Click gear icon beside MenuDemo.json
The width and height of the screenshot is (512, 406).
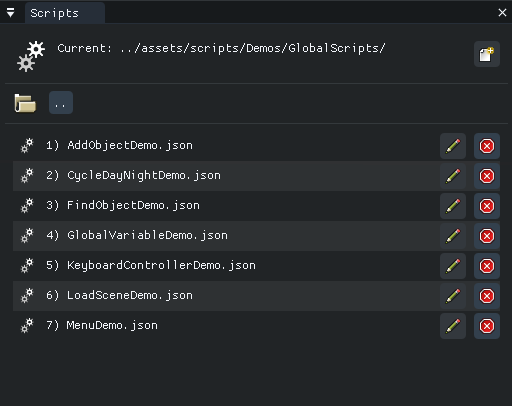pyautogui.click(x=27, y=326)
